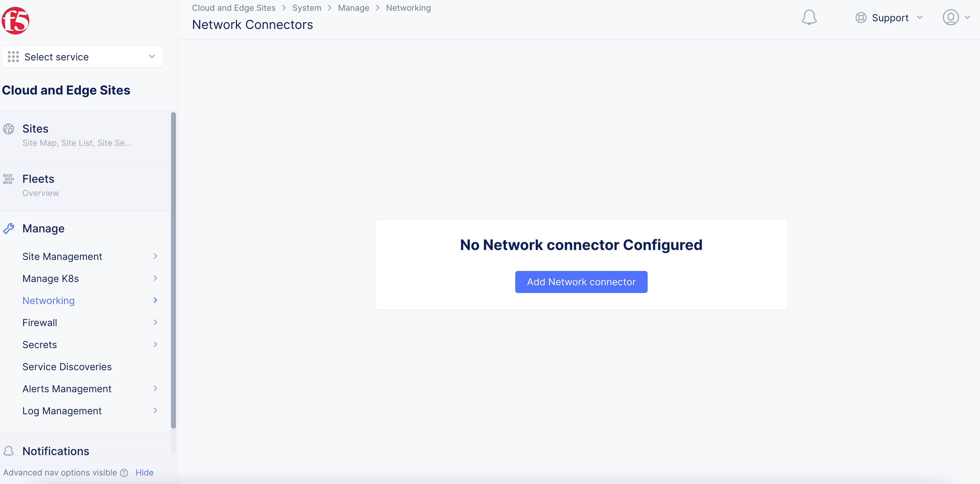Click the Log Management menu item
Viewport: 980px width, 484px height.
pos(62,410)
